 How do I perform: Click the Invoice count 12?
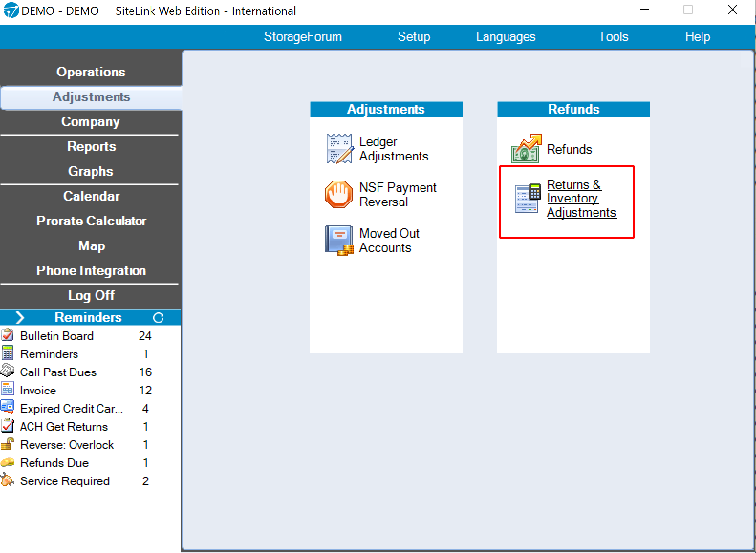145,390
